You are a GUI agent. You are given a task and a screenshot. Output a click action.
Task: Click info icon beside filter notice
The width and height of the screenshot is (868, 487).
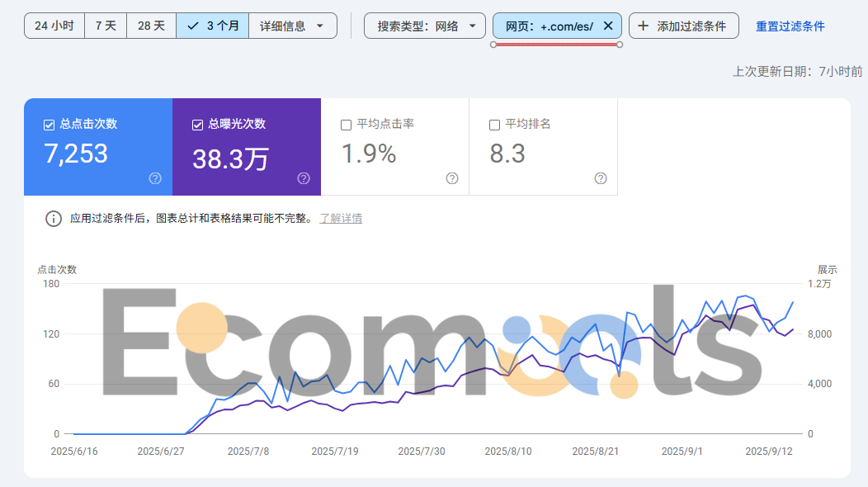(54, 219)
